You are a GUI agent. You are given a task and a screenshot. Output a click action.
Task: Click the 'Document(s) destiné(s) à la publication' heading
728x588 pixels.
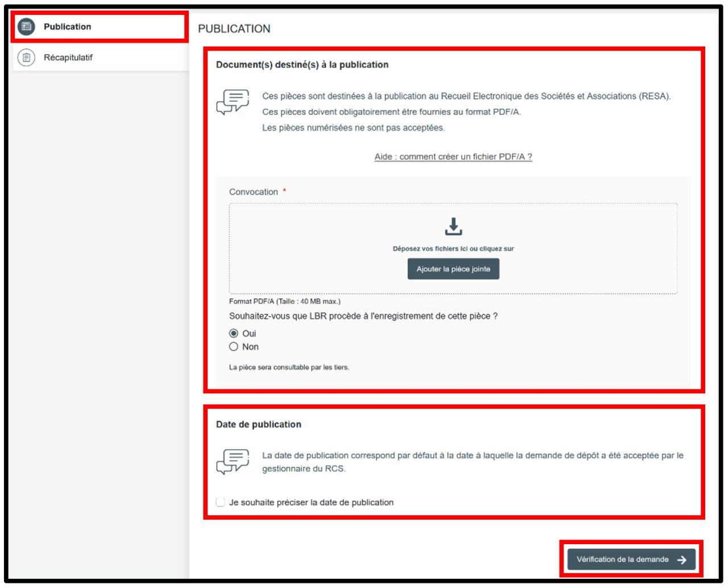coord(302,64)
